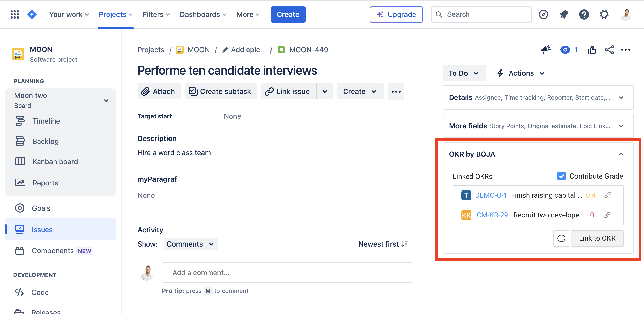Image resolution: width=644 pixels, height=314 pixels.
Task: Click the give feedback megaphone icon
Action: tap(546, 50)
